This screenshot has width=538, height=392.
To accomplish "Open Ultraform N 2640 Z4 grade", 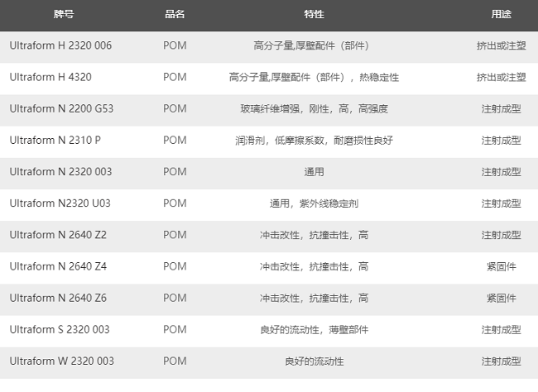I will pos(58,266).
